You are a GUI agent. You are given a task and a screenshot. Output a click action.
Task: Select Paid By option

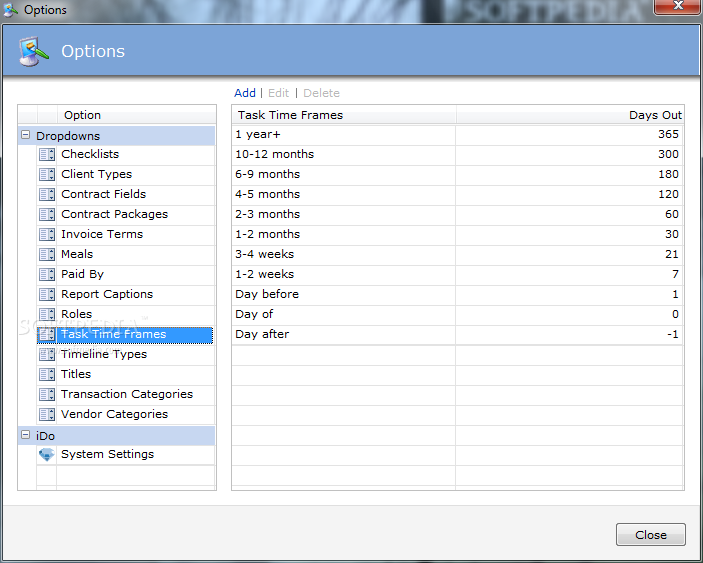click(126, 274)
